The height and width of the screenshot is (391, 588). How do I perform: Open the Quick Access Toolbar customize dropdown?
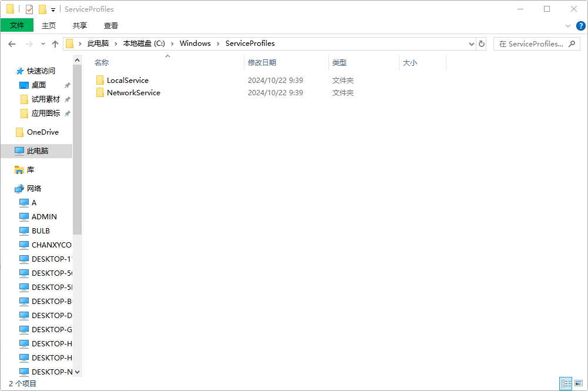coord(53,10)
